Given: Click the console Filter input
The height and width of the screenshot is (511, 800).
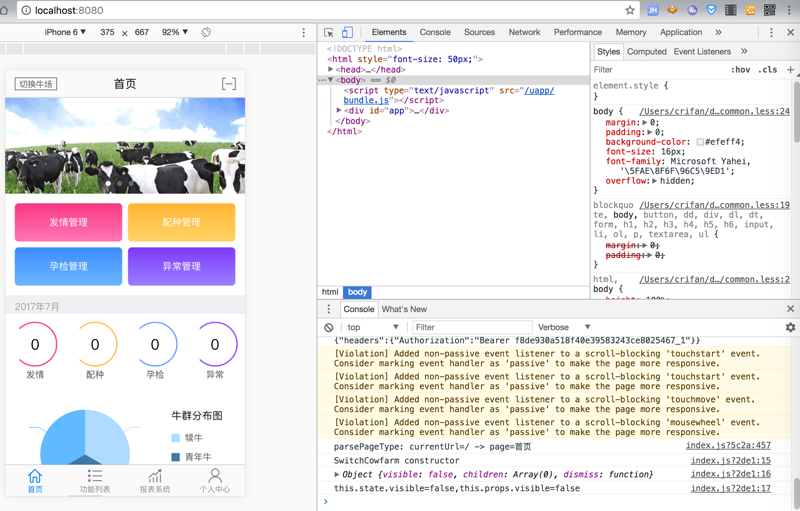Looking at the screenshot, I should click(x=472, y=327).
